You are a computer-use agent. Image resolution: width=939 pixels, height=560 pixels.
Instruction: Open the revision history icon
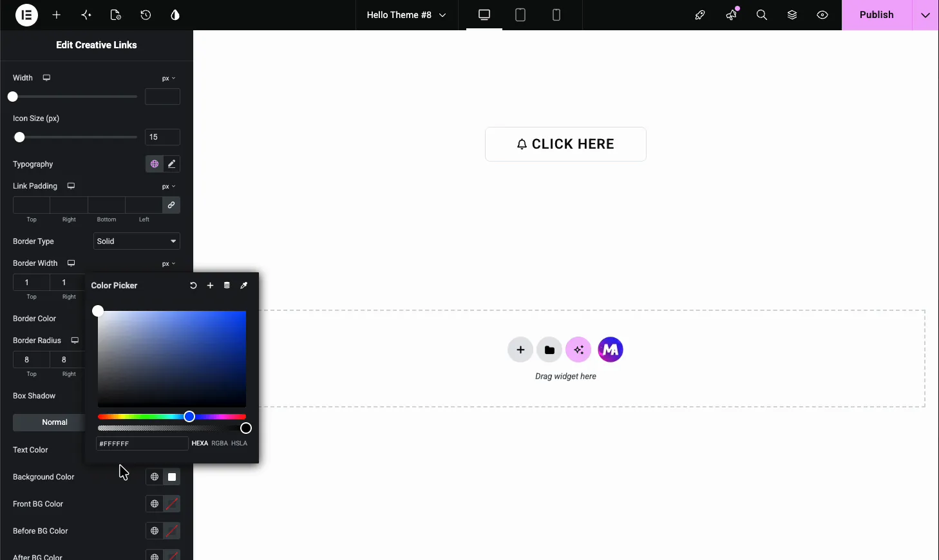[146, 15]
